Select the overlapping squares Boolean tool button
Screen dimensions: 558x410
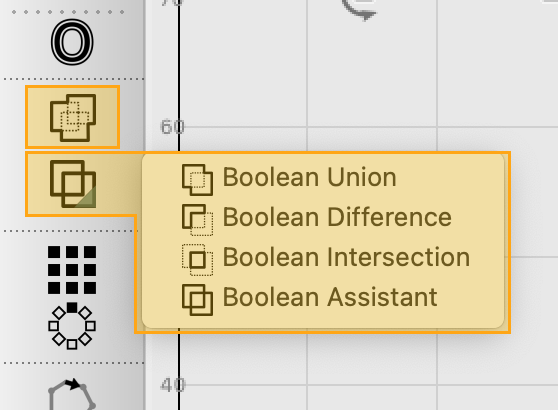click(x=73, y=184)
